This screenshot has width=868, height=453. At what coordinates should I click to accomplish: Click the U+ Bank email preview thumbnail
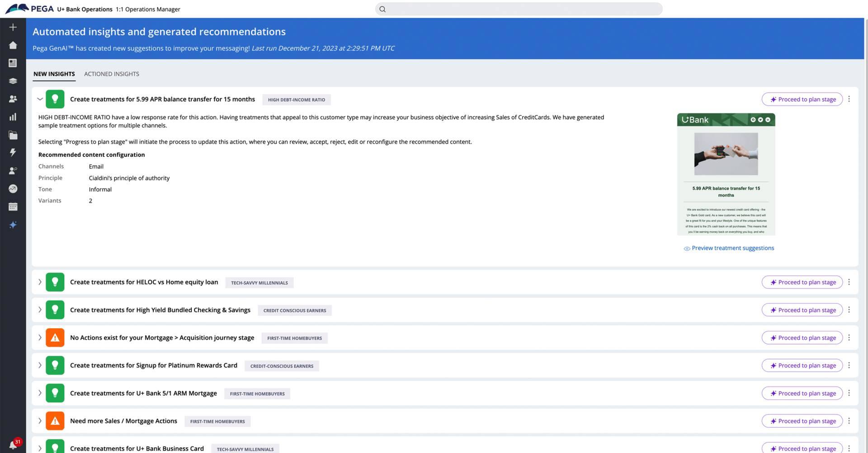[726, 175]
